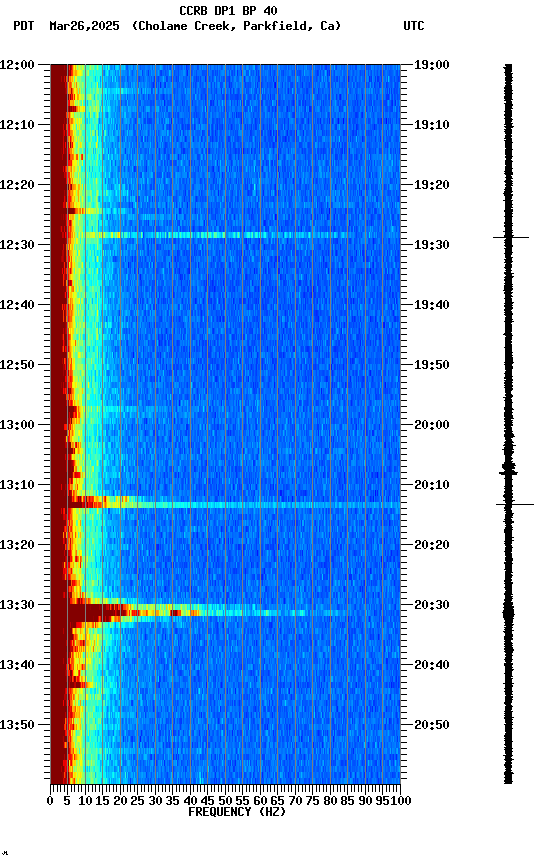Click the "FREQUENCY (HZ)" axis title
Viewport: 552px width, 864px height.
point(237,813)
